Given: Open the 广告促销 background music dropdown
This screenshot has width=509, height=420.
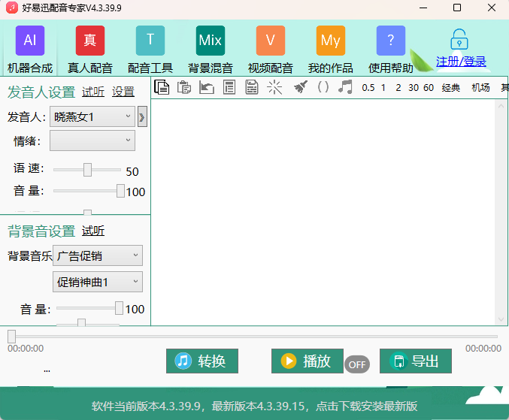Looking at the screenshot, I should point(98,255).
